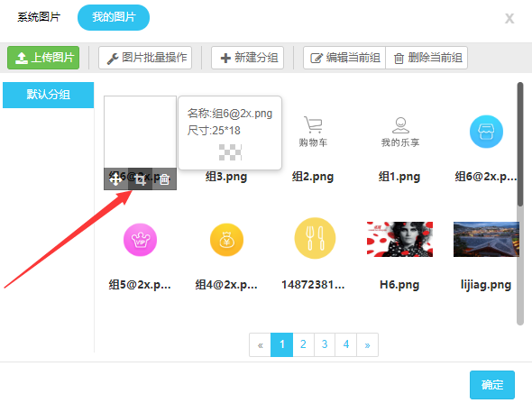Screen dimensions: 532x403
Task: Choose the pink VIP crown icon image
Action: pyautogui.click(x=140, y=240)
